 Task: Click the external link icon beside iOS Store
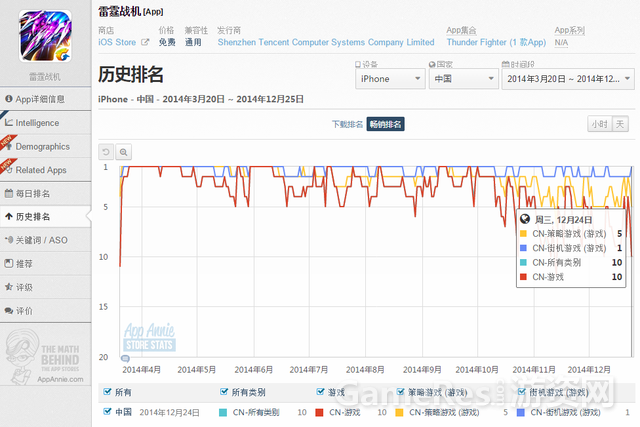(x=145, y=42)
